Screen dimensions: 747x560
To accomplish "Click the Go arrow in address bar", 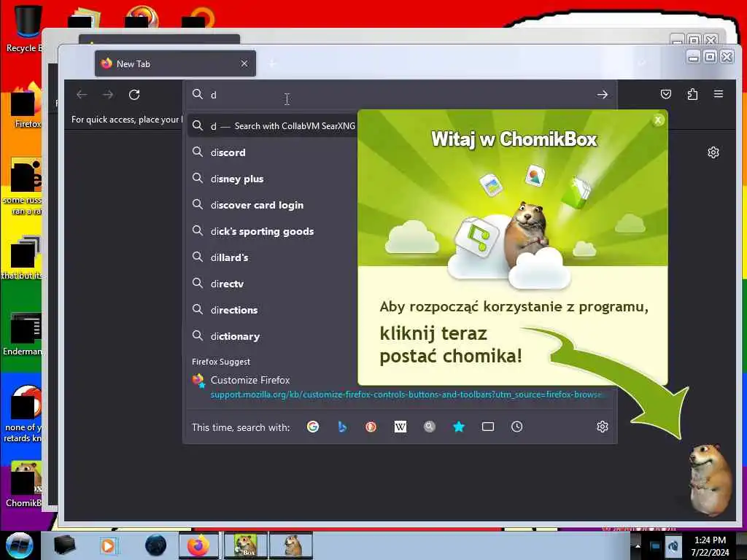I will (602, 95).
